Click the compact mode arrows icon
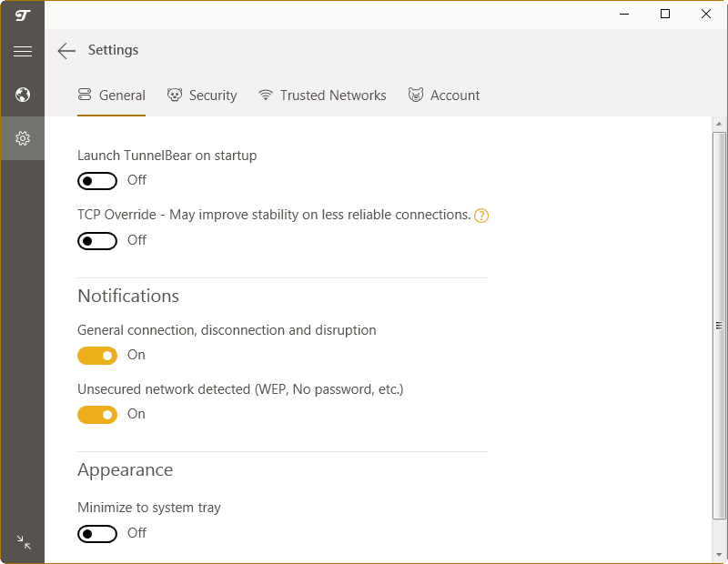This screenshot has width=728, height=564. 24,542
